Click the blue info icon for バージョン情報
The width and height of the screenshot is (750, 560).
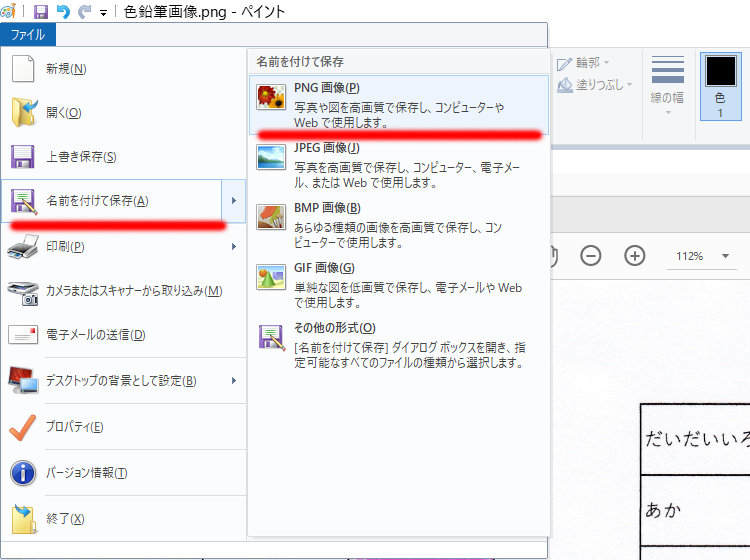[22, 473]
